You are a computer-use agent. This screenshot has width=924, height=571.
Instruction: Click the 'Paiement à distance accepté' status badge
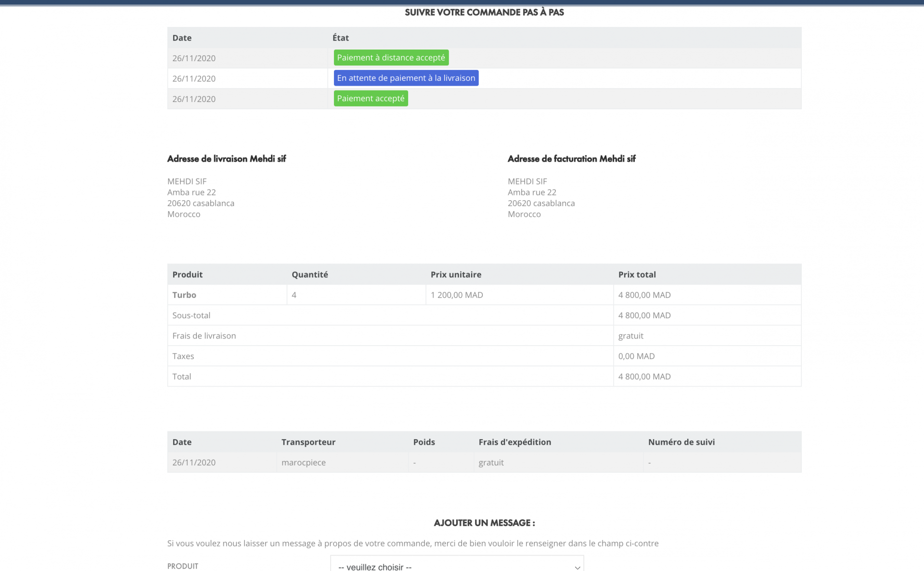391,58
